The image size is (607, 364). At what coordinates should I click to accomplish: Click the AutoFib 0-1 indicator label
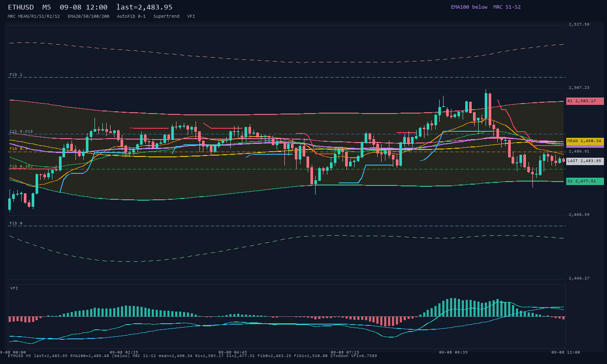(x=131, y=16)
